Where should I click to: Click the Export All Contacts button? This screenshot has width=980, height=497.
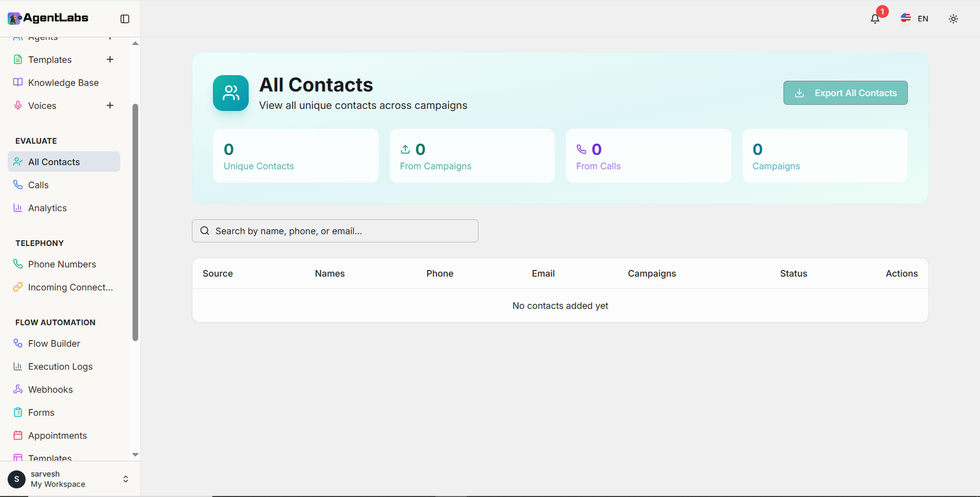(845, 92)
